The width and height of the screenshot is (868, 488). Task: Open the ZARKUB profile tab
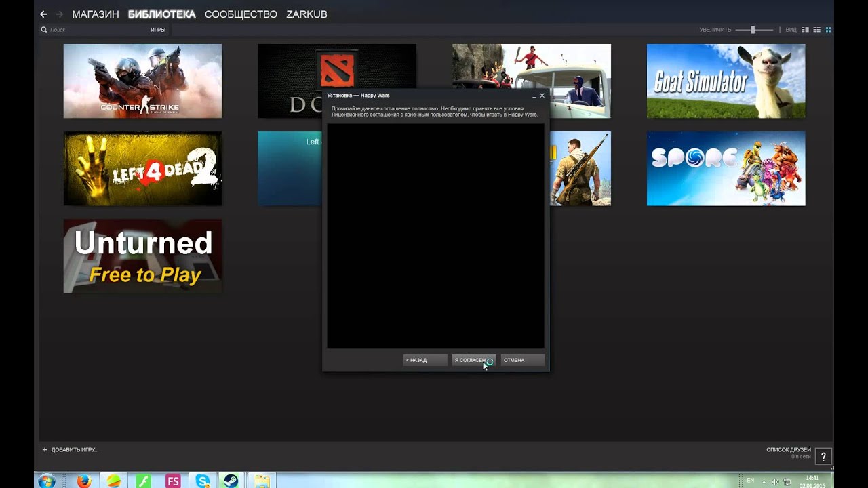click(307, 14)
